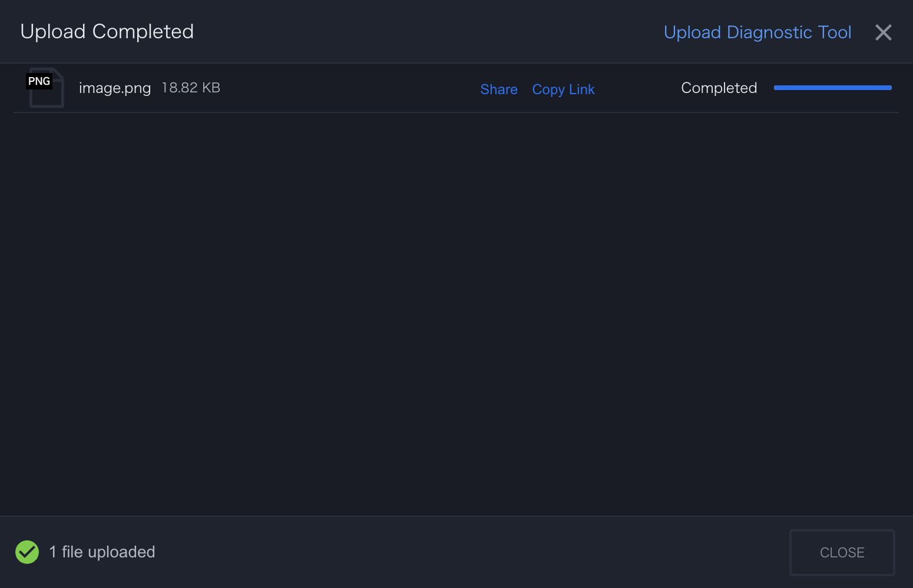913x588 pixels.
Task: Open the Upload Diagnostic Tool
Action: [x=757, y=32]
